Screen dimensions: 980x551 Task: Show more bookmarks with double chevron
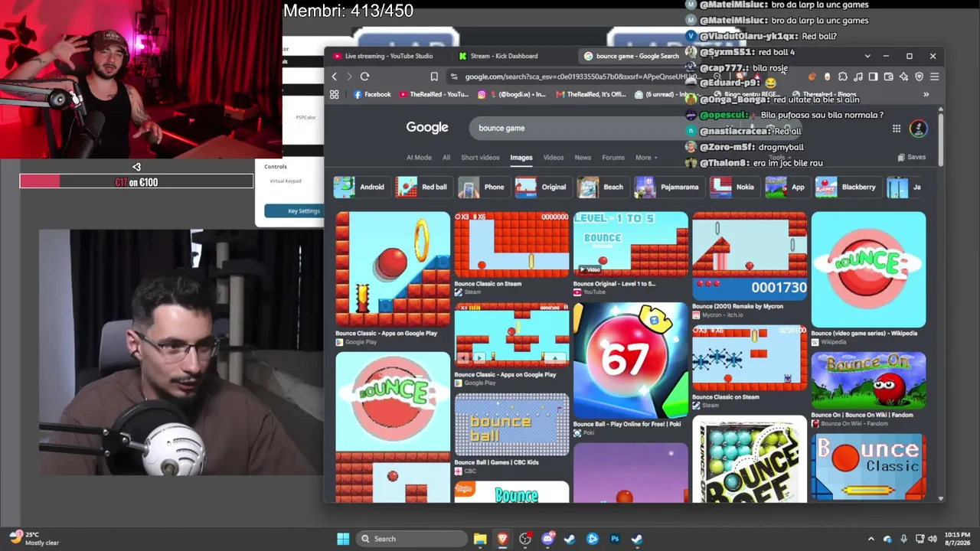[x=926, y=94]
